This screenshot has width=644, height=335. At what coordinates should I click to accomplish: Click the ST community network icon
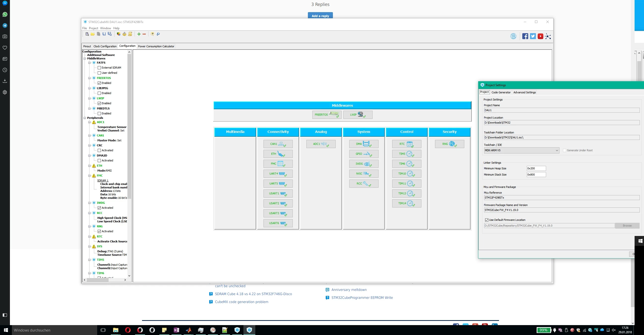point(548,36)
